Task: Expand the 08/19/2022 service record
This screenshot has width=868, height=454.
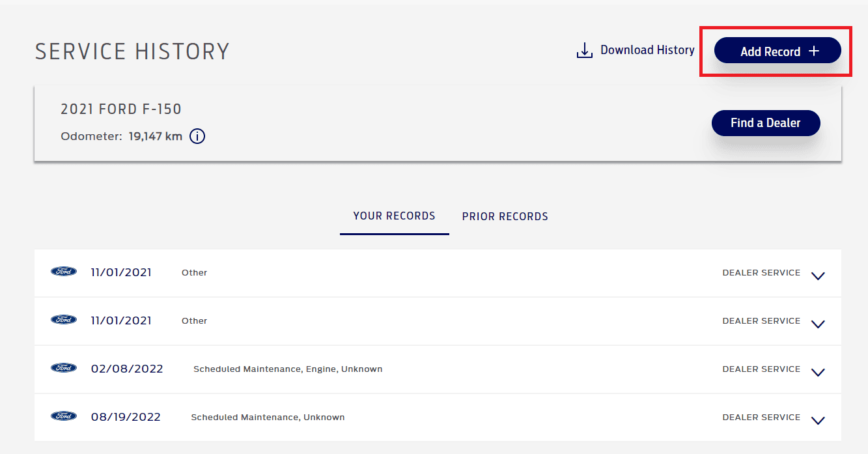Action: (x=819, y=420)
